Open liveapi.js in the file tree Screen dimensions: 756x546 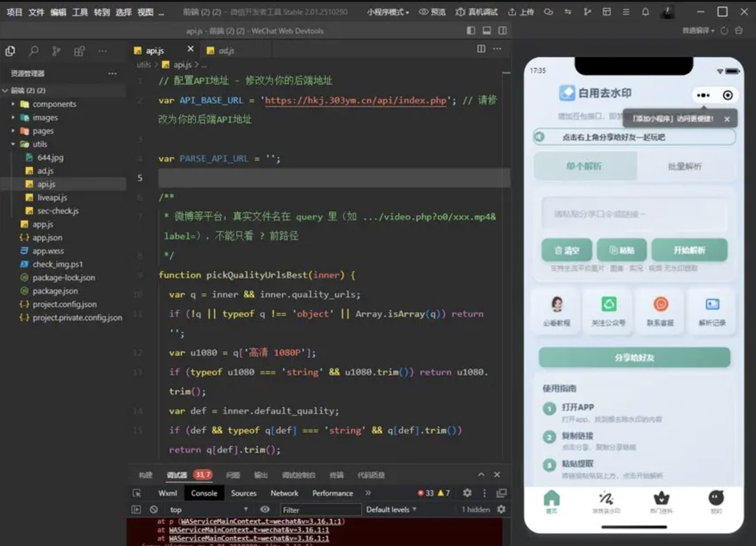[52, 198]
